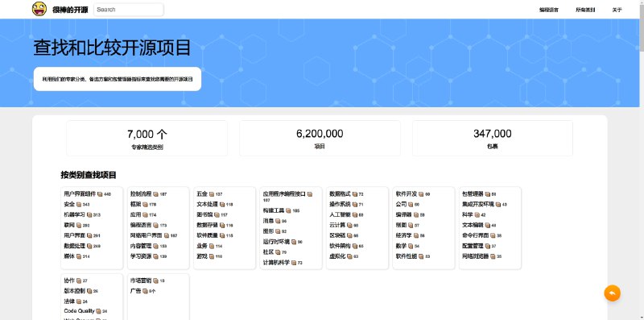644x320 pixels.
Task: Click the box icon beside 配置管理
Action: pos(488,246)
